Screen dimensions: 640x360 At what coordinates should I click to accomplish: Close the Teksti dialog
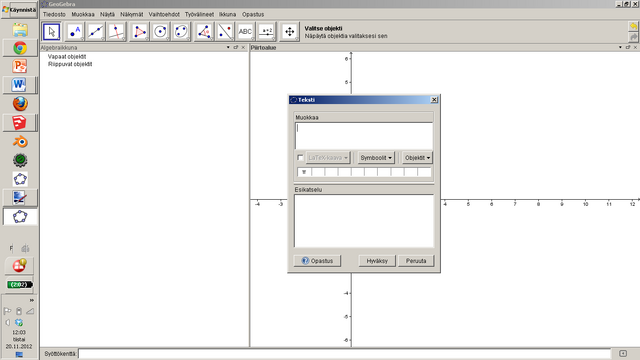click(x=434, y=100)
